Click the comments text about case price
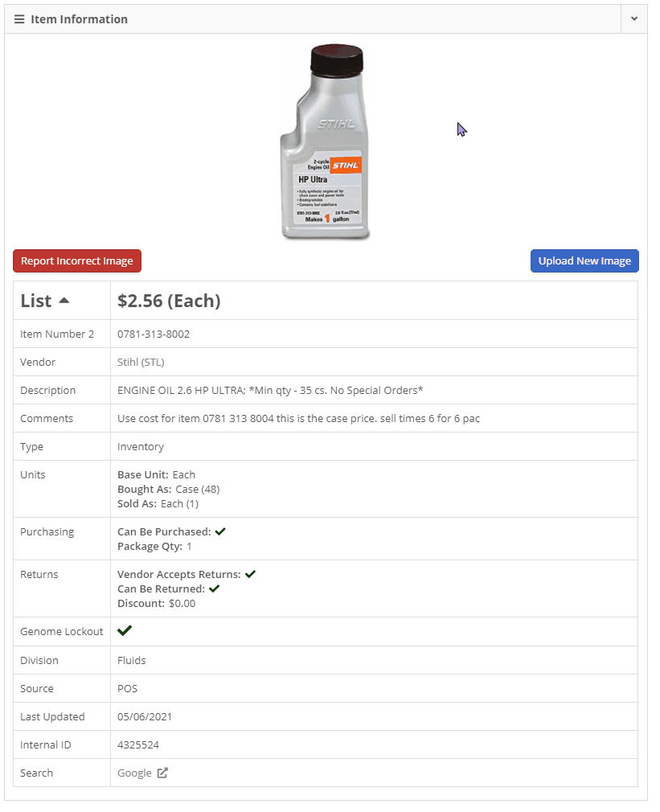The height and width of the screenshot is (812, 660). coord(299,418)
